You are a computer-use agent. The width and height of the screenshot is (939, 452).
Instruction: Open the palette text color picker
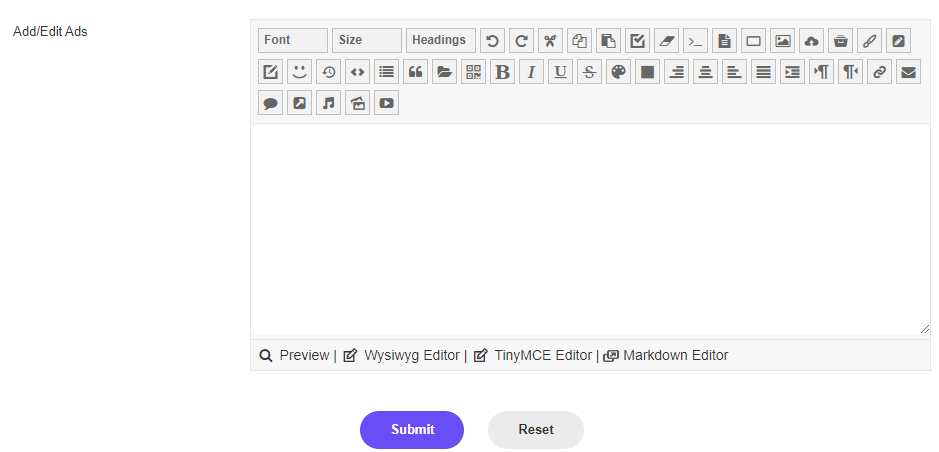coord(619,72)
